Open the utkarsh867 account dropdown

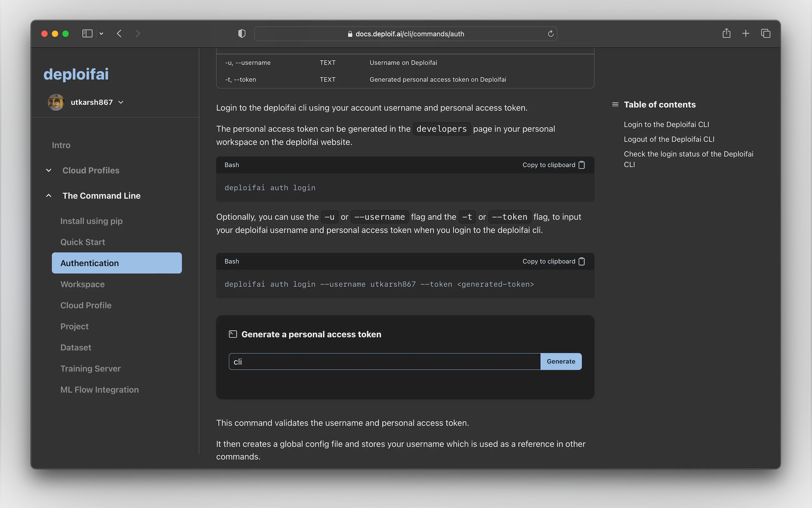(121, 102)
